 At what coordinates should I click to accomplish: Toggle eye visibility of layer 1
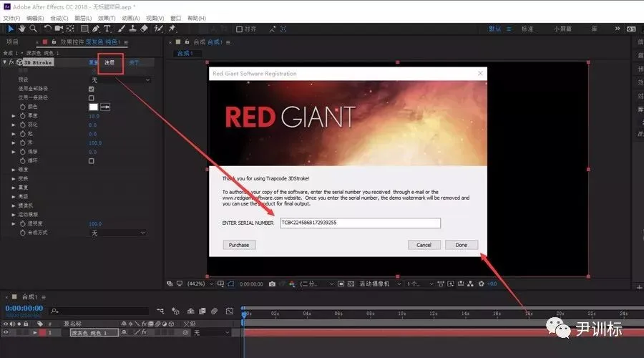(6, 332)
